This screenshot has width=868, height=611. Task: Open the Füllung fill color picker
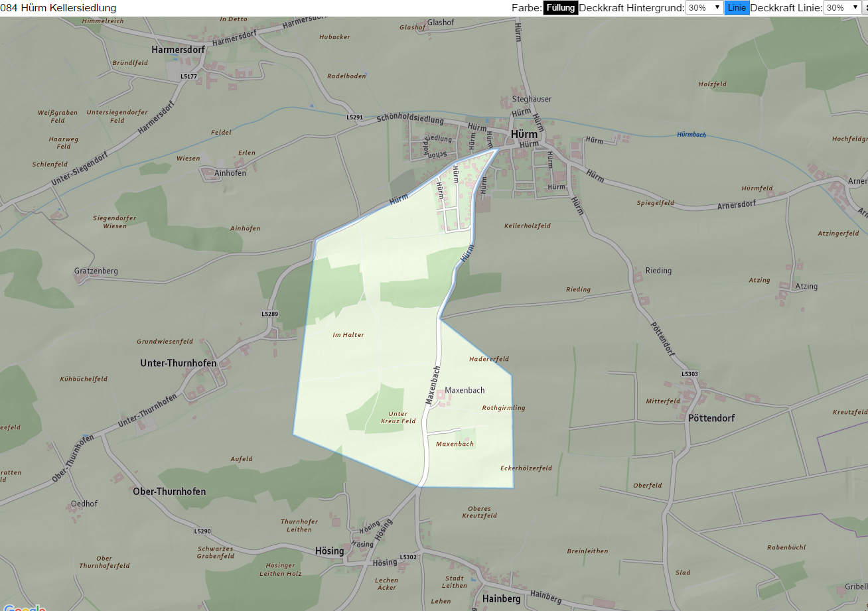click(561, 8)
